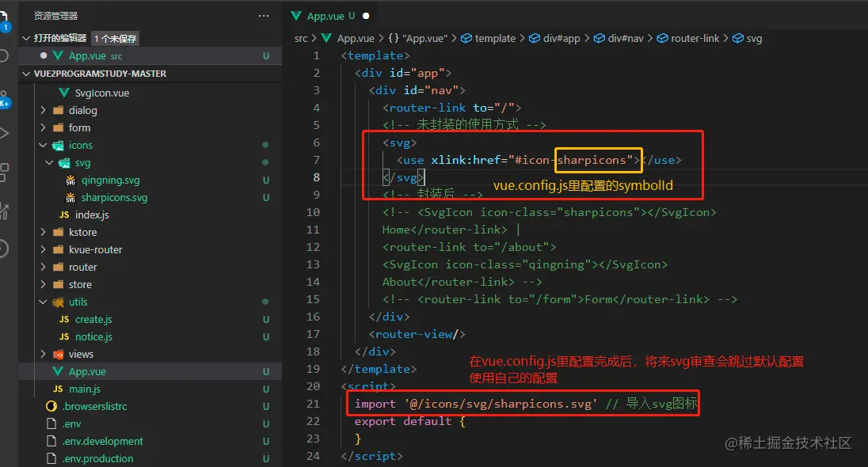The height and width of the screenshot is (467, 868).
Task: Collapse the VUE2PROGRAMSTUDY-MASTER section
Action: click(x=26, y=74)
